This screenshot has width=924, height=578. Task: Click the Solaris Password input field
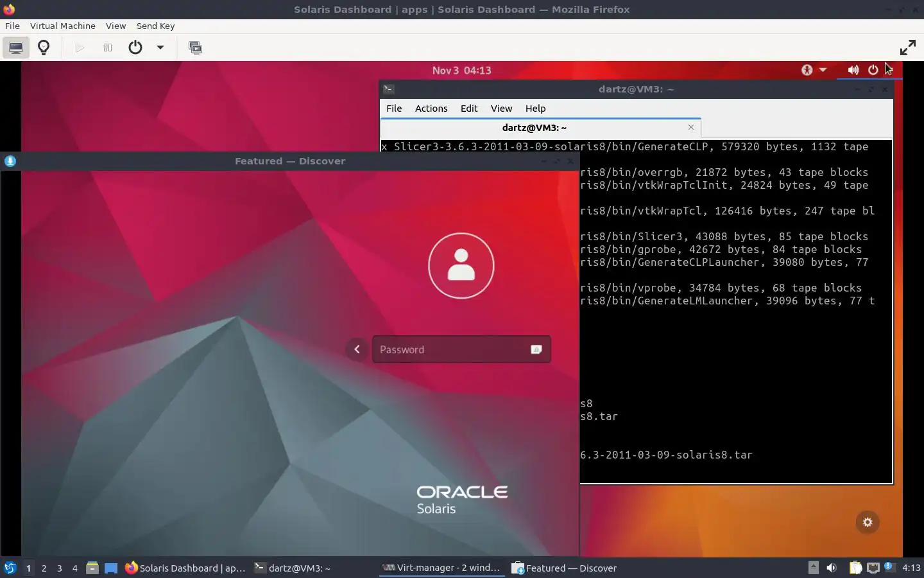pos(461,349)
